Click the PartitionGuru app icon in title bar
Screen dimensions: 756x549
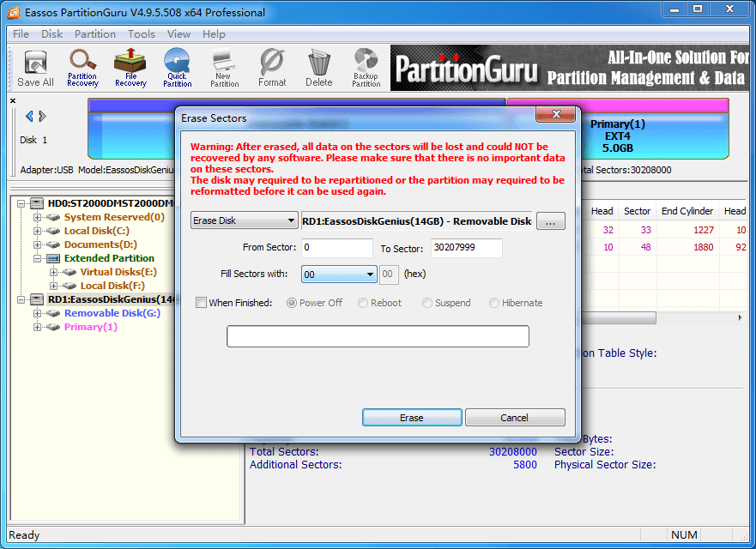click(14, 12)
